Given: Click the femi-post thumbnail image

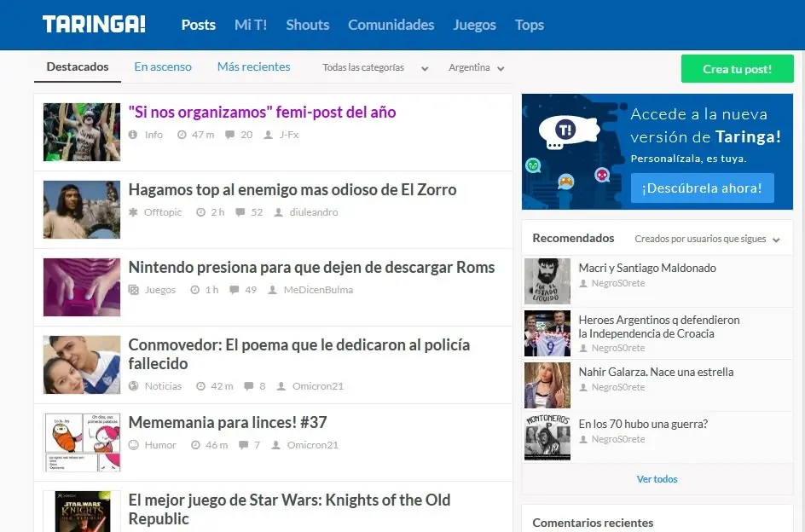Looking at the screenshot, I should 82,132.
